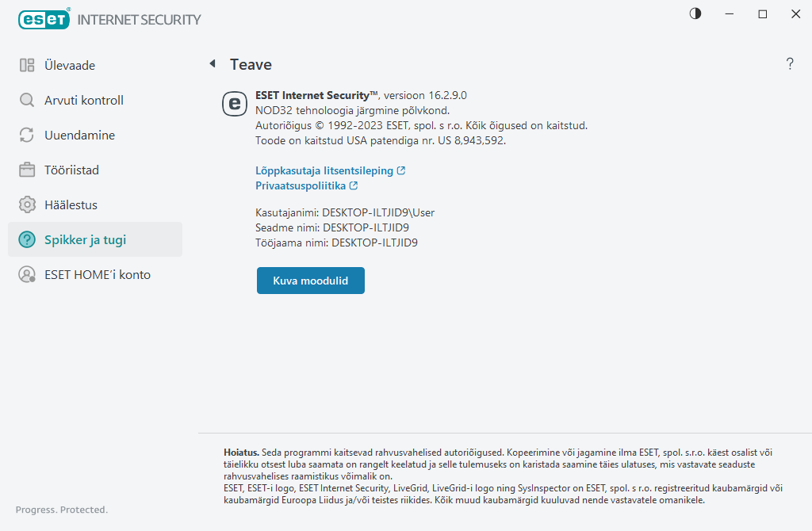
Task: Open the help question mark icon
Action: click(x=790, y=64)
